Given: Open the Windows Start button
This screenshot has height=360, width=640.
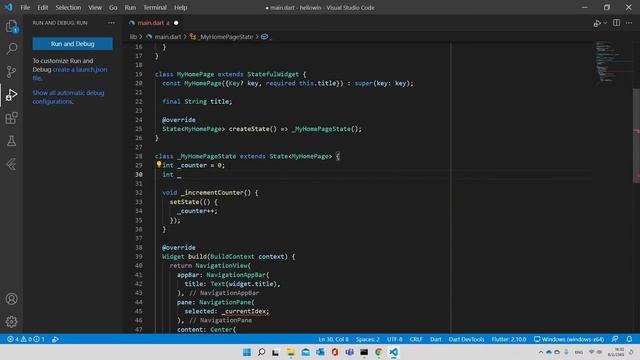Looking at the screenshot, I should pyautogui.click(x=247, y=352).
